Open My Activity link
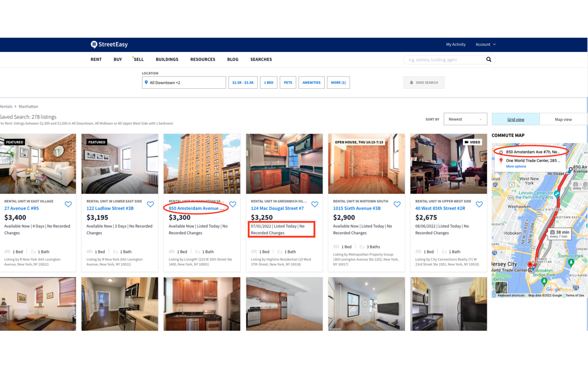The image size is (588, 368). tap(456, 45)
